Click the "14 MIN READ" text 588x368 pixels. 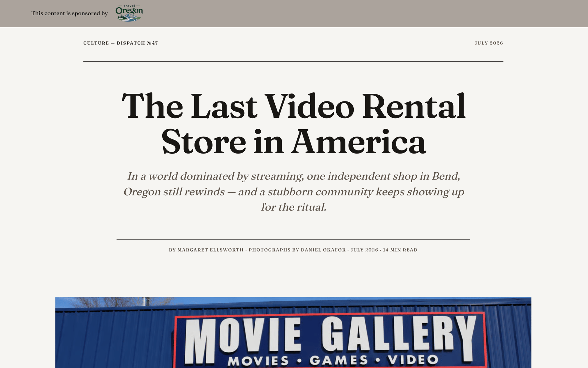pos(400,250)
